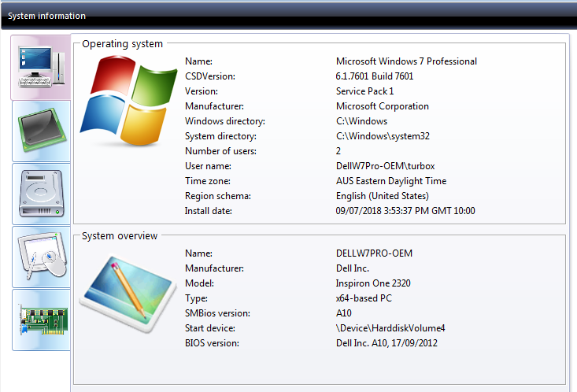This screenshot has width=577, height=392.
Task: Open the processor chip sidebar icon
Action: pos(41,131)
